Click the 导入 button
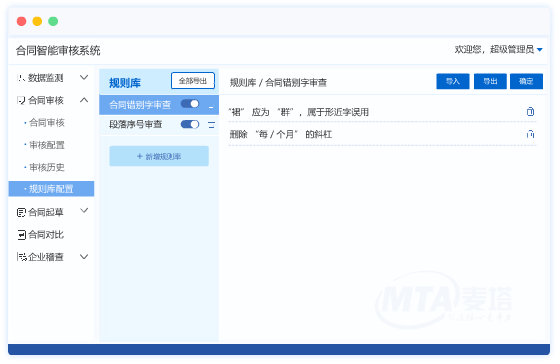560x364 pixels. pos(453,81)
